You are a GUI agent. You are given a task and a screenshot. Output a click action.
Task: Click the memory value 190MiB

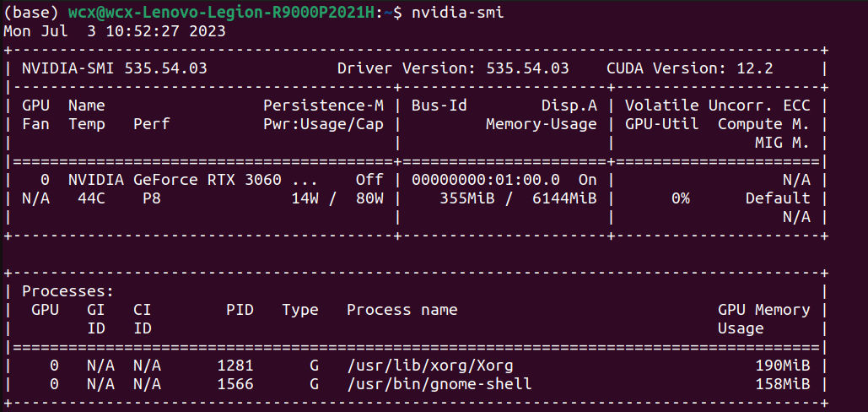[783, 366]
